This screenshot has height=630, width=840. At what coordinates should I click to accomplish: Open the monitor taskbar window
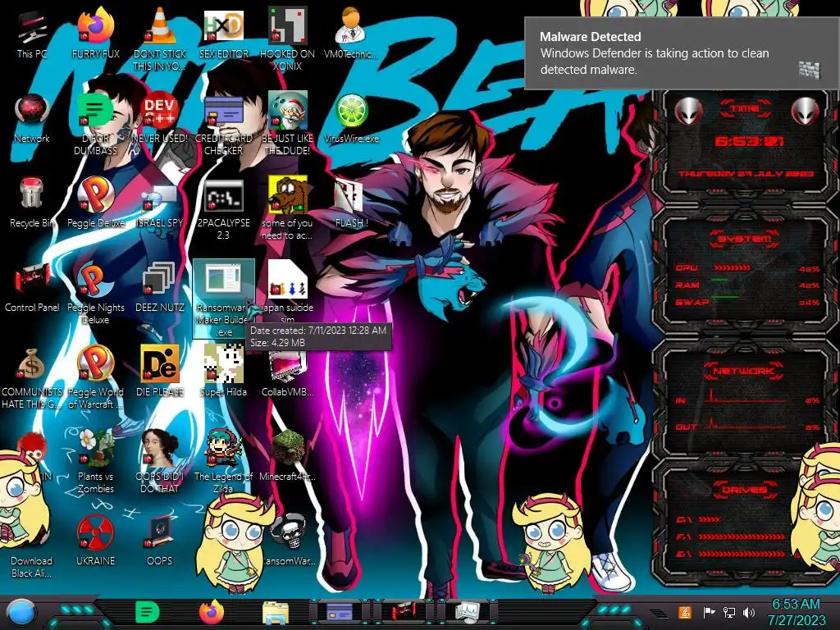(467, 612)
